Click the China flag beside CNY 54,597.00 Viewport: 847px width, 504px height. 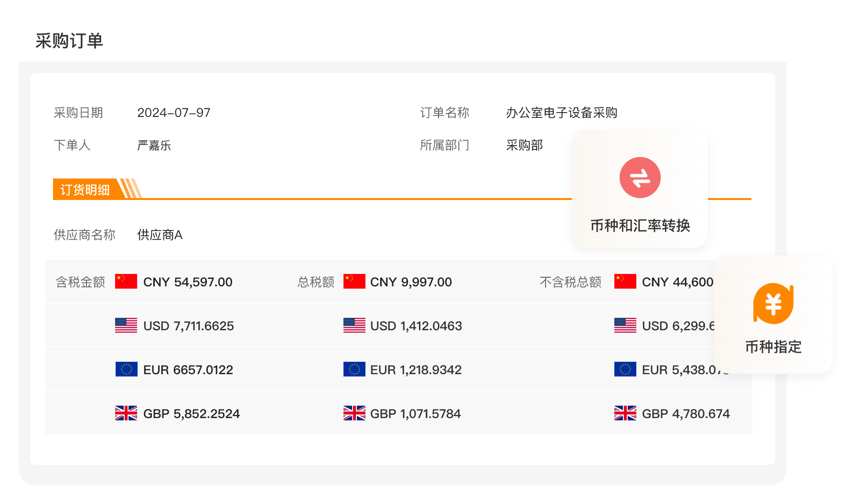point(126,282)
